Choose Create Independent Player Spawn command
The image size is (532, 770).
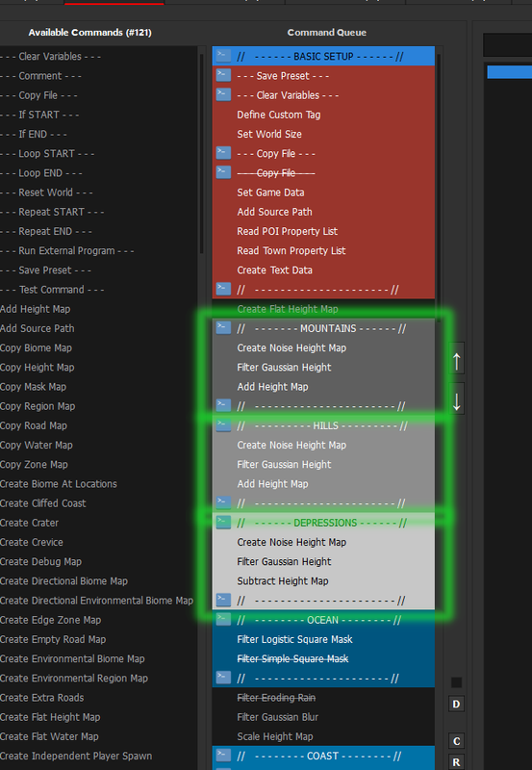pyautogui.click(x=98, y=756)
